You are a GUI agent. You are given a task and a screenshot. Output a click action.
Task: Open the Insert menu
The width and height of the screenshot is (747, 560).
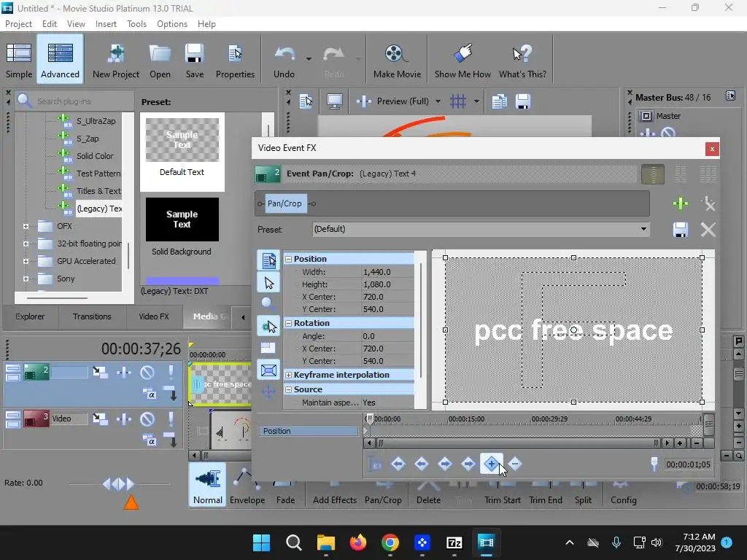coord(106,24)
